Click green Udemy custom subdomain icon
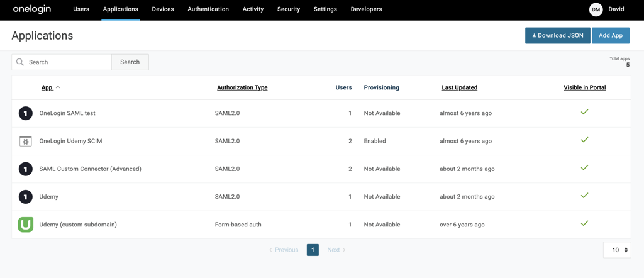This screenshot has height=278, width=644. 25,225
